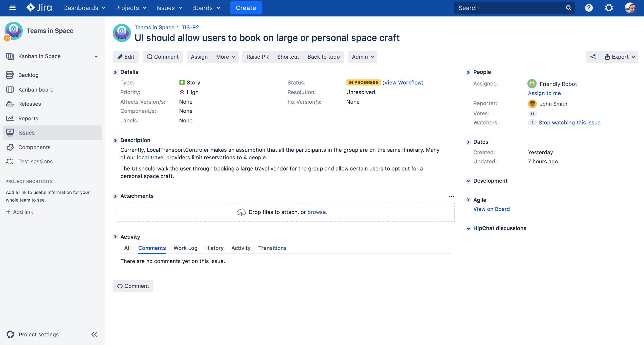Open the Jira help icon
644x345 pixels.
point(589,8)
